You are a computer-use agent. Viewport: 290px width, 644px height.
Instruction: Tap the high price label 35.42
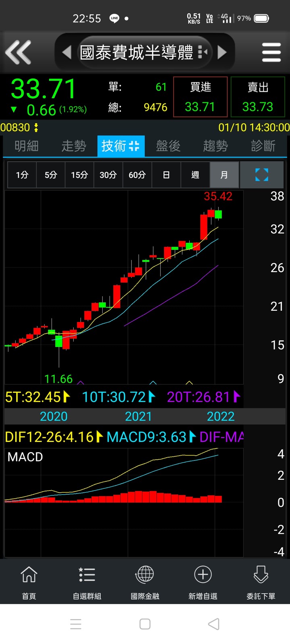click(x=218, y=196)
